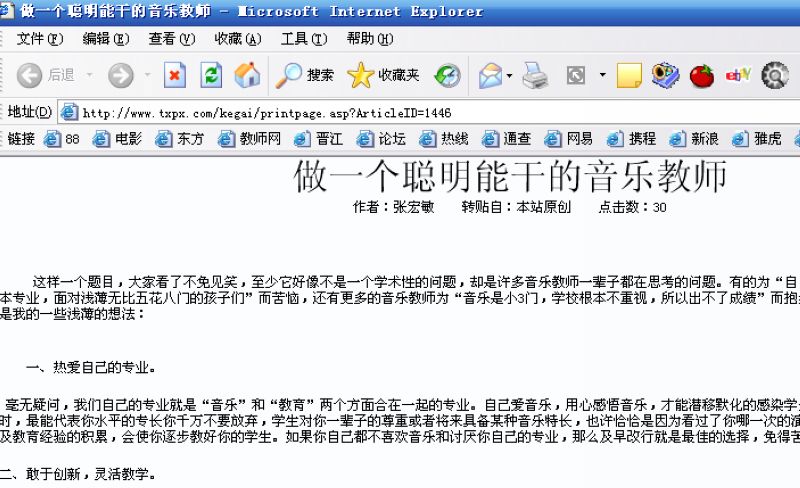Viewport: 800px width, 488px height.
Task: Click the eBay toolbar icon
Action: pyautogui.click(x=738, y=76)
